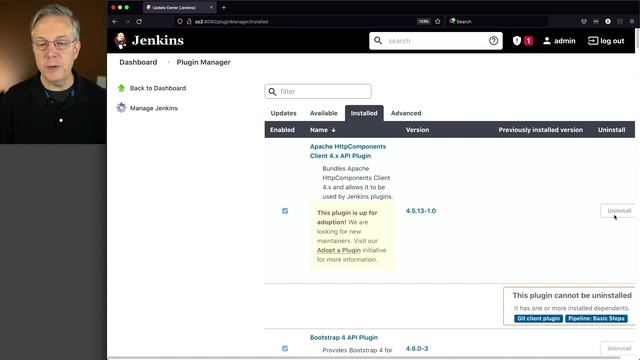Image resolution: width=640 pixels, height=360 pixels.
Task: Click the magnifier icon in Jenkins search
Action: (x=378, y=41)
